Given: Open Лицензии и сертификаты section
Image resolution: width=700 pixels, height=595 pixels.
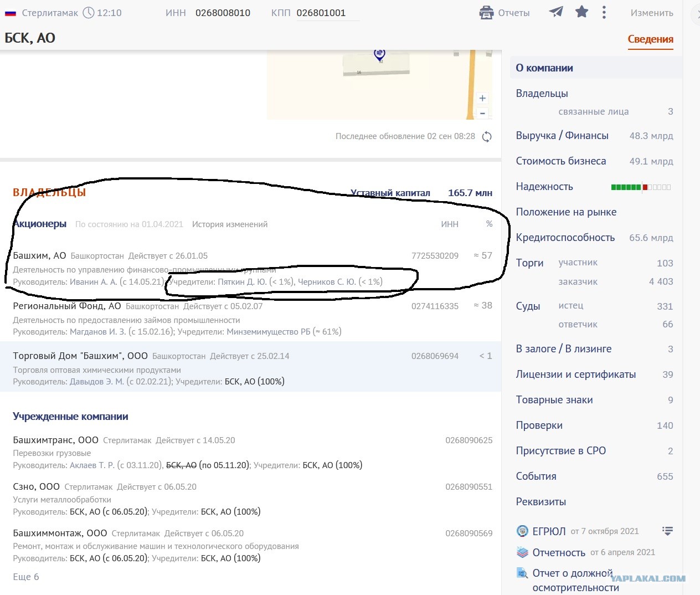Looking at the screenshot, I should click(576, 375).
